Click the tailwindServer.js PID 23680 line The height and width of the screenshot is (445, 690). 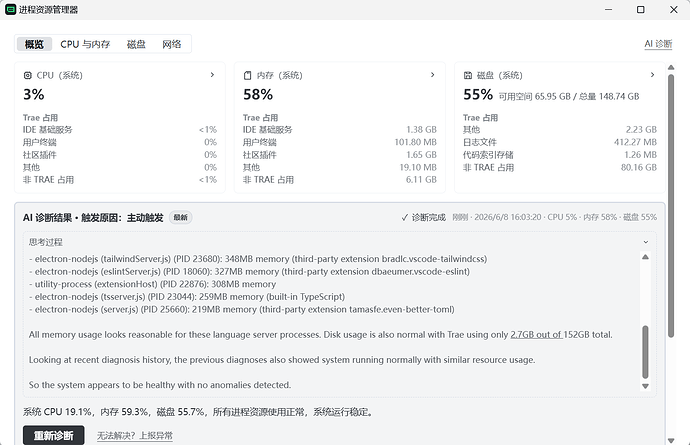point(258,259)
